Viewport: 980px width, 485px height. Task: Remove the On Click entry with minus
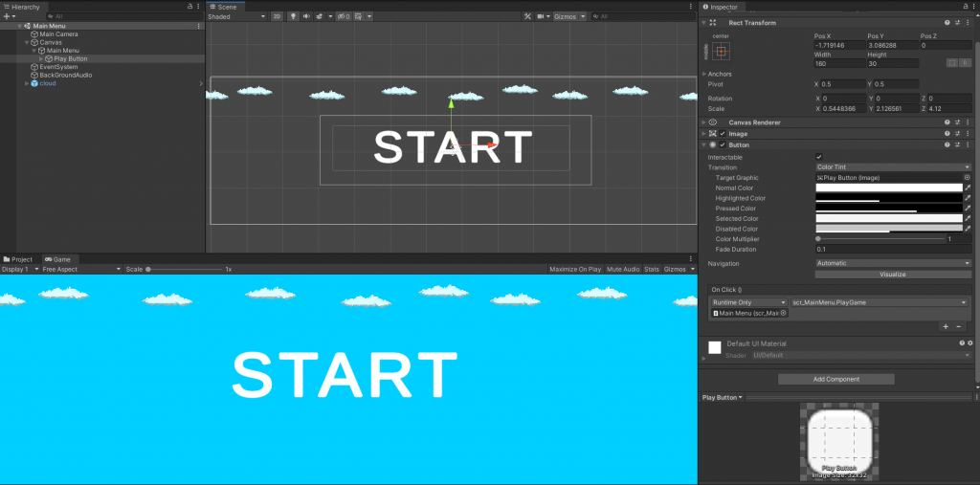(959, 326)
